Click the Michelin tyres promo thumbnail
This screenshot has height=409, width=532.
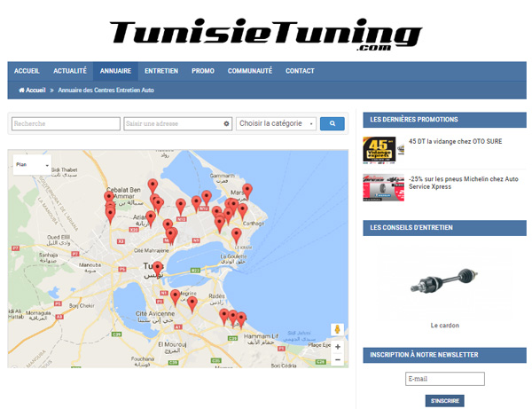point(383,188)
